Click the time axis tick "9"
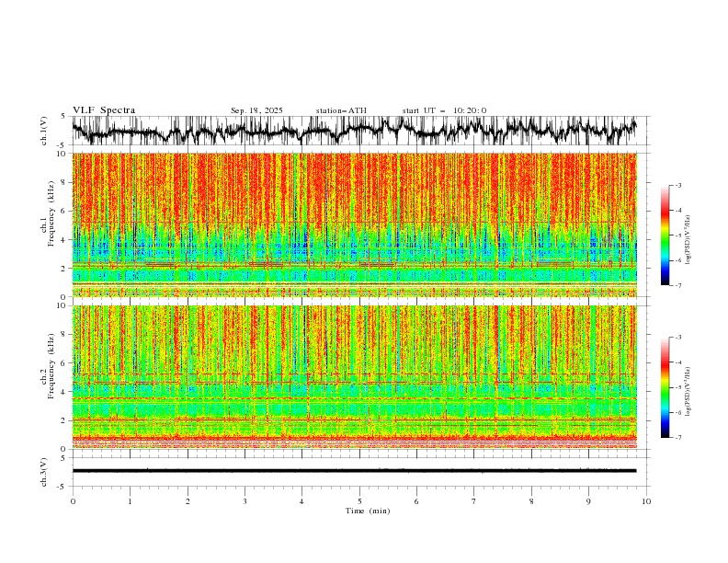This screenshot has height=563, width=728. click(588, 501)
